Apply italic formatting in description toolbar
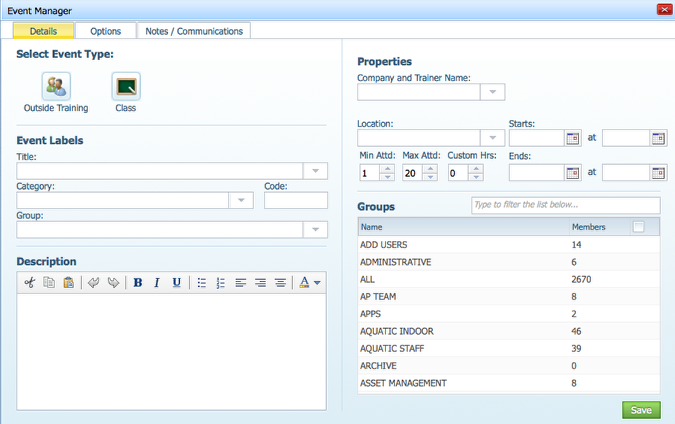 (x=157, y=283)
